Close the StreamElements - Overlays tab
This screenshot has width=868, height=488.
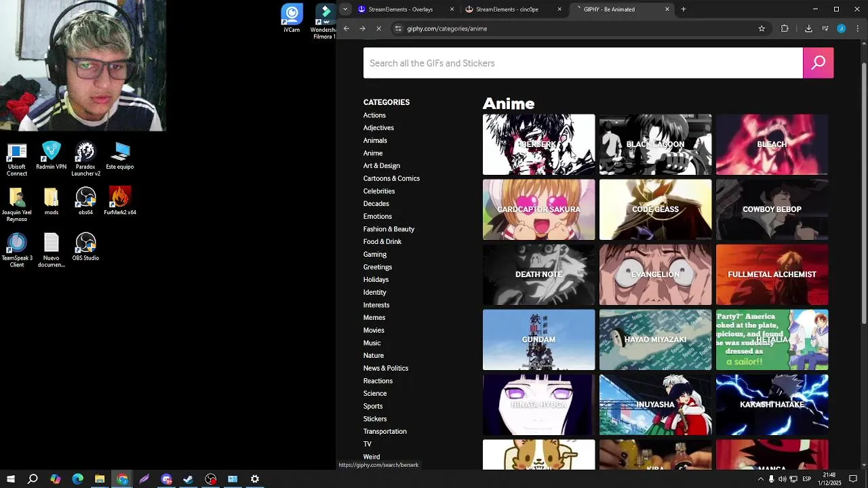(x=452, y=9)
